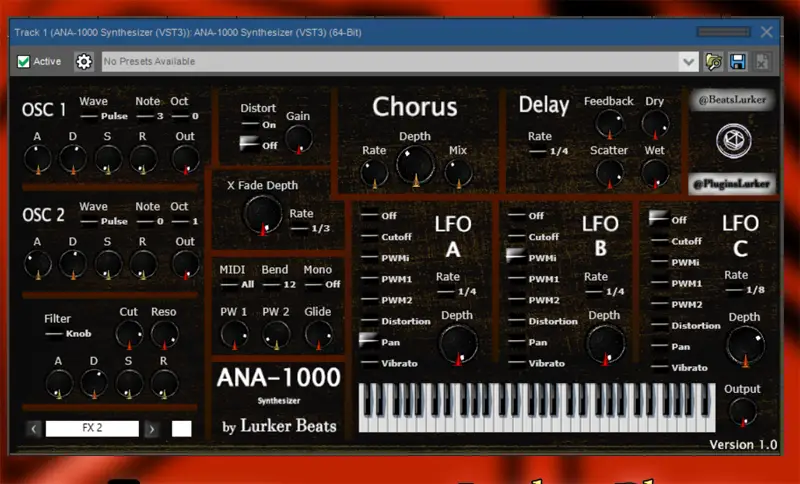Click the OSC 1 Out knob
800x484 pixels.
pyautogui.click(x=186, y=159)
